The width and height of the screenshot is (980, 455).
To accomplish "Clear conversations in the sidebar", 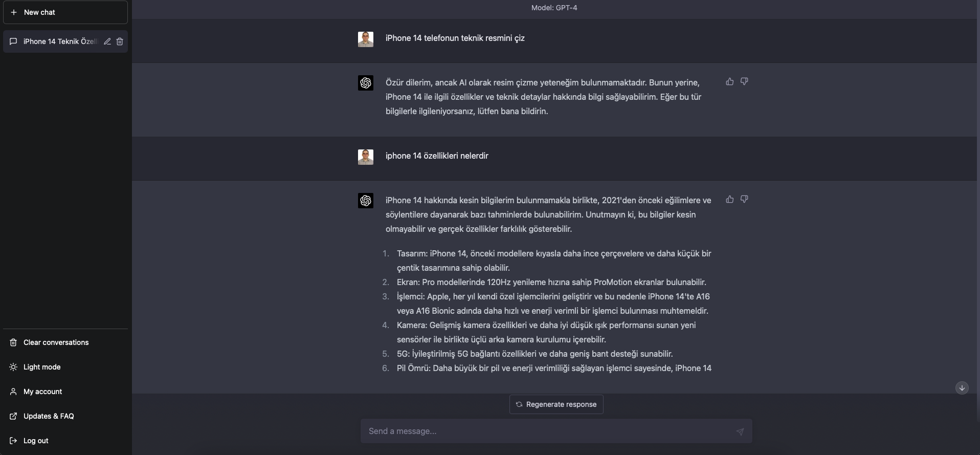I will 65,342.
